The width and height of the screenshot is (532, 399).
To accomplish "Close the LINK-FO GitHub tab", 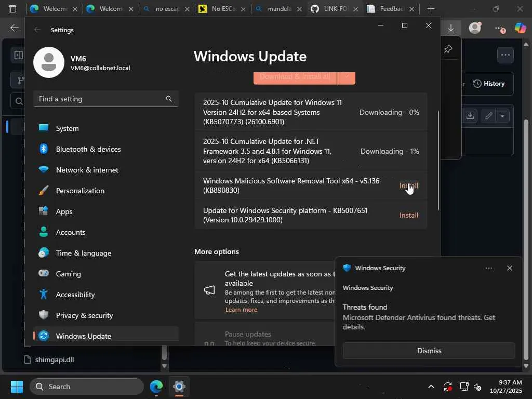I will [355, 9].
